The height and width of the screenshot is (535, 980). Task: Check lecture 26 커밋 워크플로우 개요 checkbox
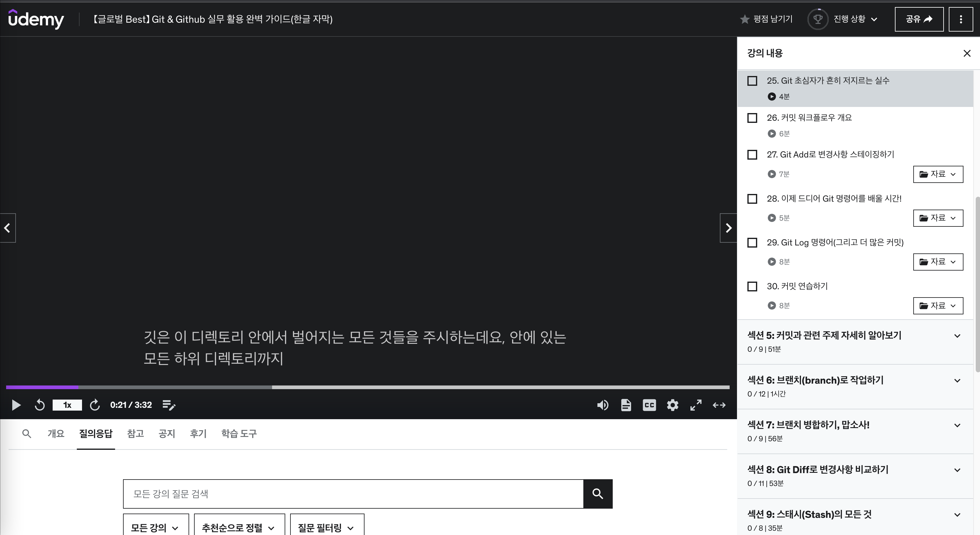(752, 118)
